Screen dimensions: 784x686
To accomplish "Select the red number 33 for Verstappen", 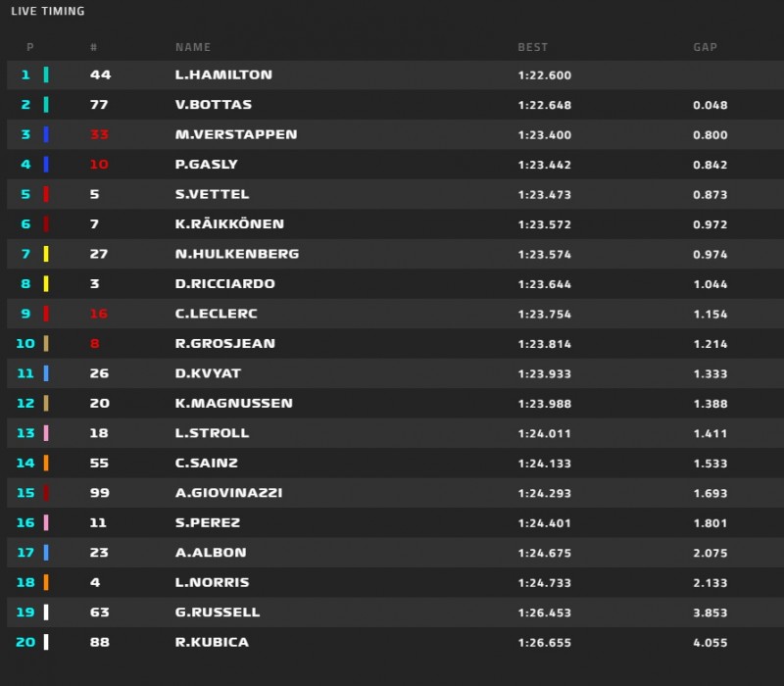I will (x=99, y=134).
